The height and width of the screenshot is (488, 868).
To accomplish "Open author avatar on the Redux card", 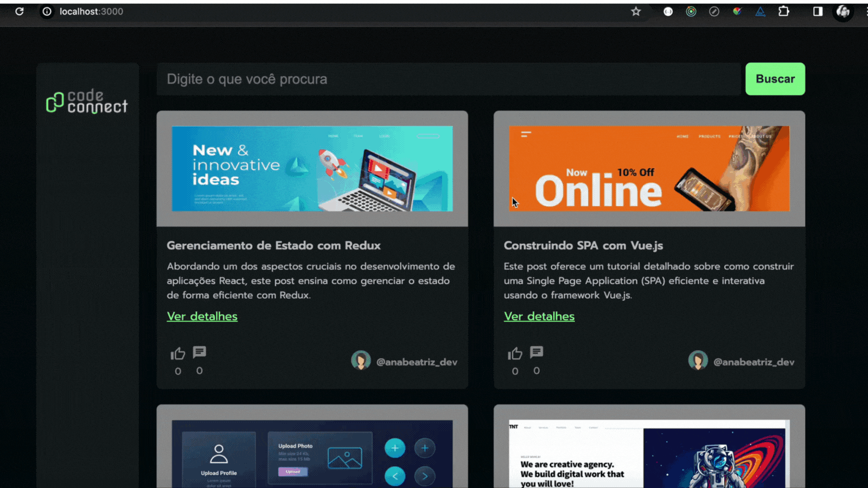I will click(x=361, y=361).
